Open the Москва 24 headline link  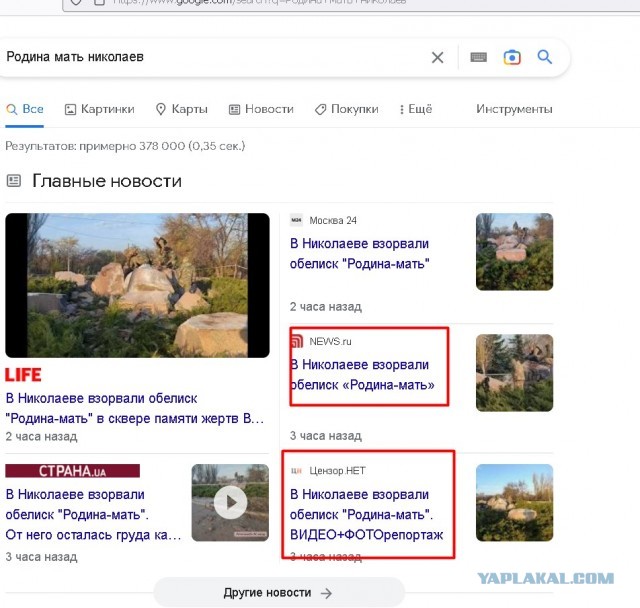click(360, 253)
